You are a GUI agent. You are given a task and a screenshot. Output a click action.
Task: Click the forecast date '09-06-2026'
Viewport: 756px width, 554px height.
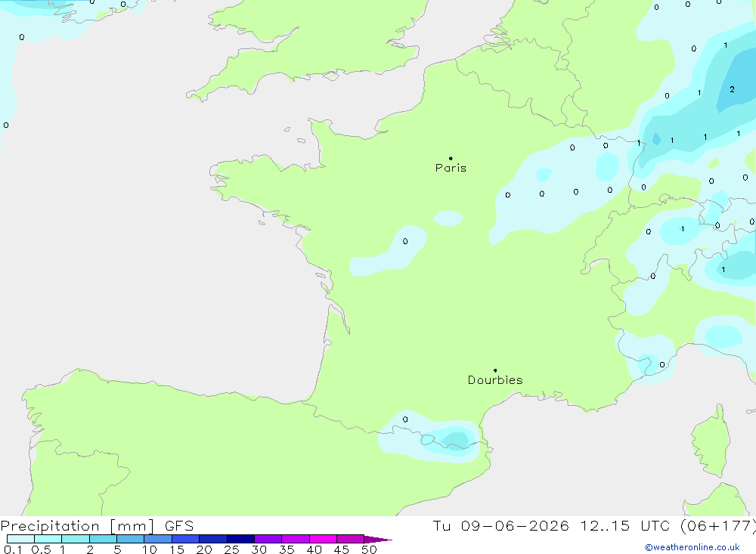pyautogui.click(x=514, y=525)
